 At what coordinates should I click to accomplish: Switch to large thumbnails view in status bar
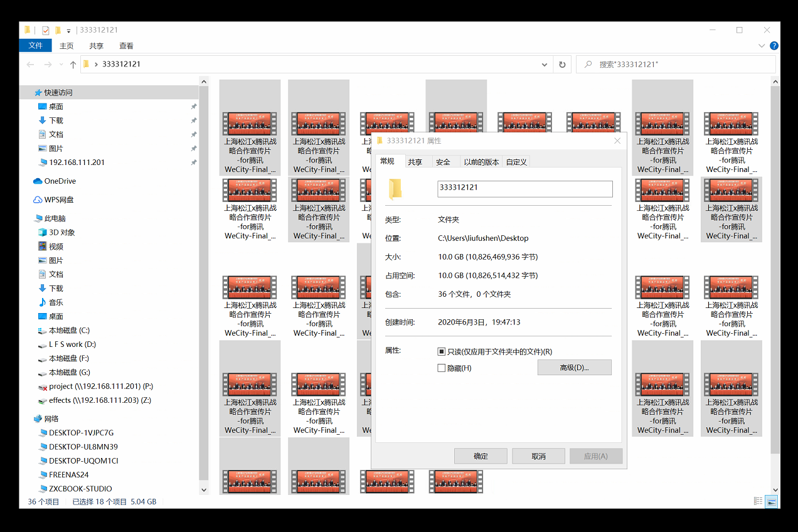click(x=772, y=501)
